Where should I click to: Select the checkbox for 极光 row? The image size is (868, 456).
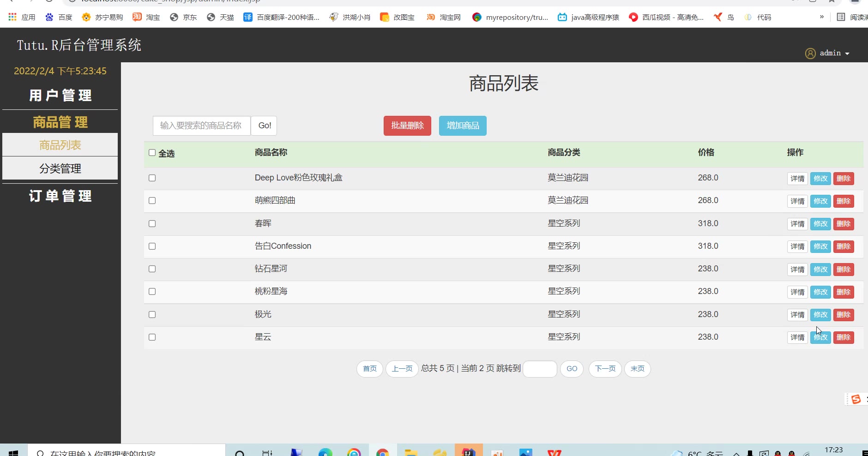pos(152,315)
